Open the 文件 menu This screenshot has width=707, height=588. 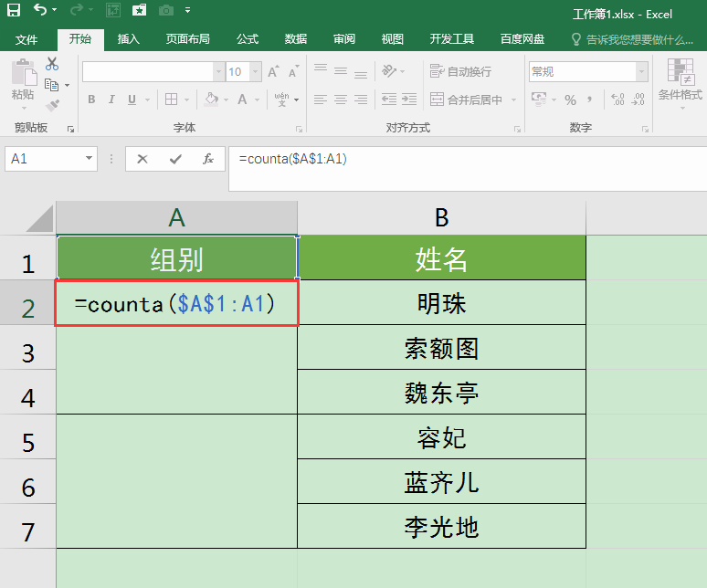[26, 39]
